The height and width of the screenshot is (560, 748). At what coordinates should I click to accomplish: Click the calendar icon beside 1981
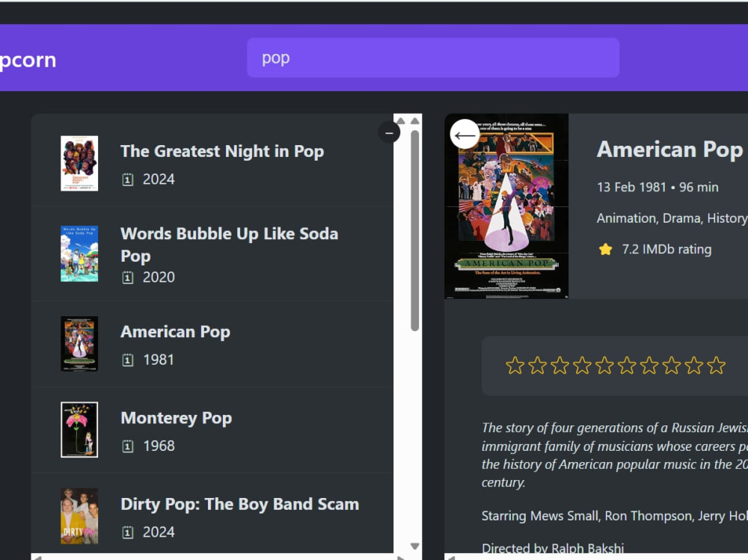pyautogui.click(x=127, y=360)
